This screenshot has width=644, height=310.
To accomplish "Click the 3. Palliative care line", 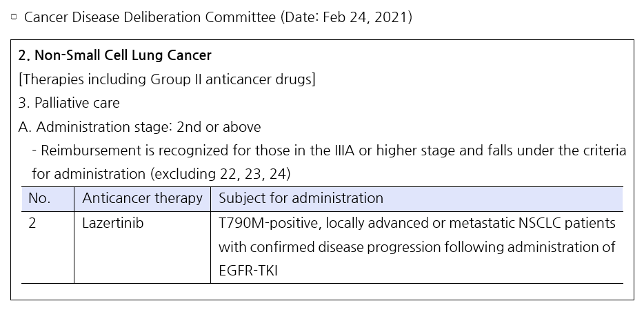I will [x=69, y=103].
